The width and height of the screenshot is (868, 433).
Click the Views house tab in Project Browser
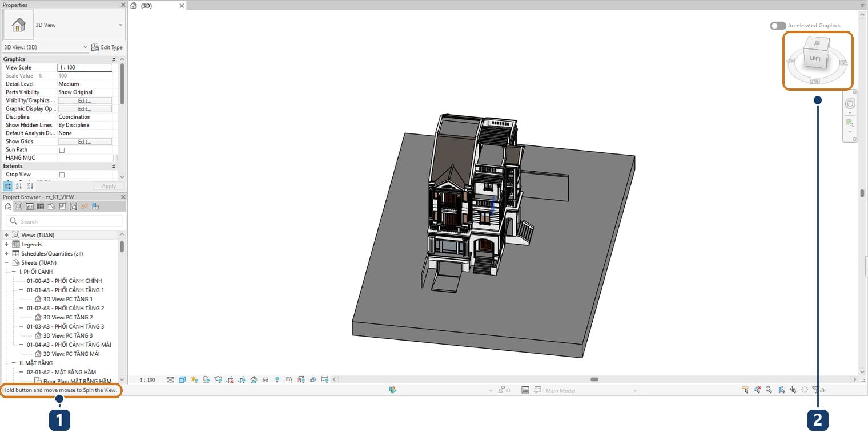[x=8, y=207]
